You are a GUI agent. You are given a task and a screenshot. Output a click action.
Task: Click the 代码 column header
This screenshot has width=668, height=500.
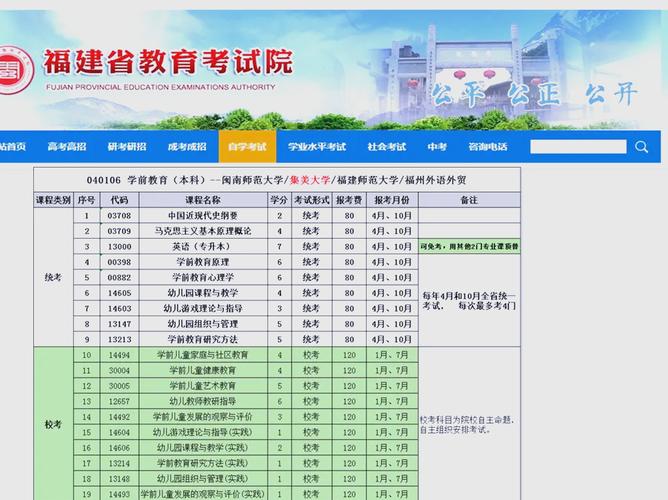[119, 200]
